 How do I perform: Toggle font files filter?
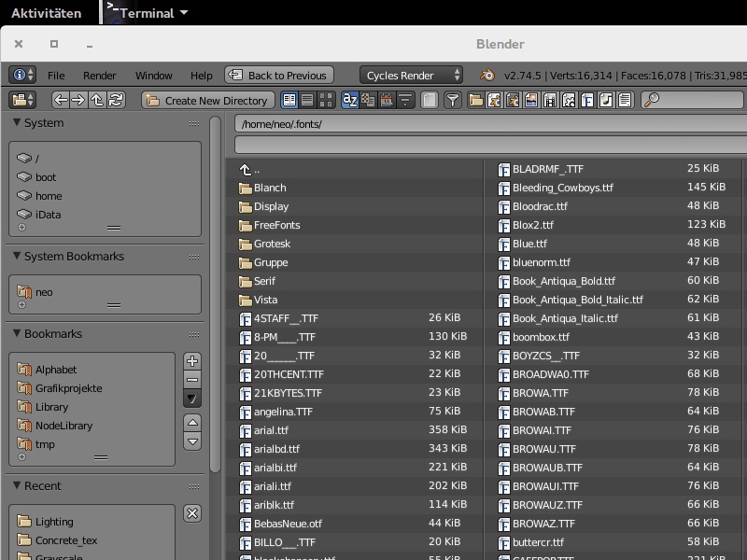(587, 100)
